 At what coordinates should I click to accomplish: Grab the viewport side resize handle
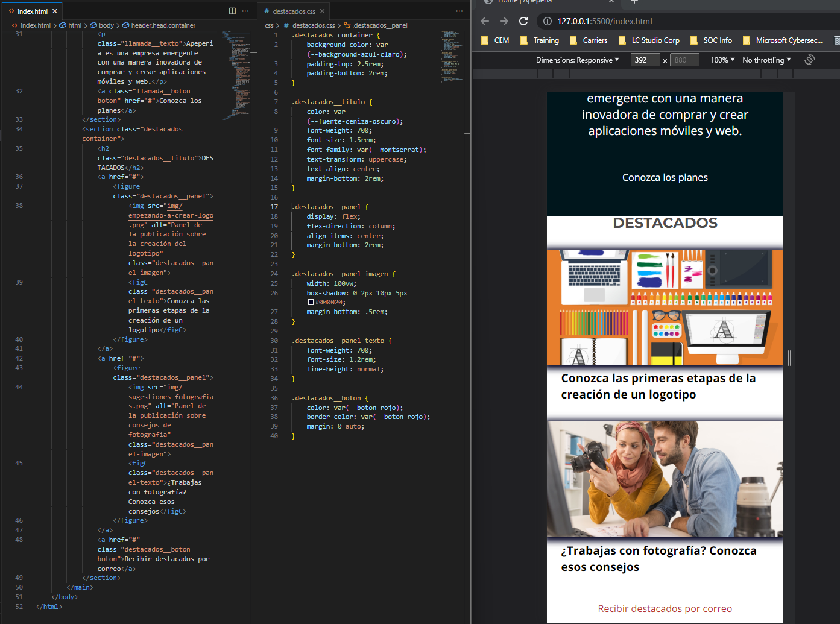point(789,358)
